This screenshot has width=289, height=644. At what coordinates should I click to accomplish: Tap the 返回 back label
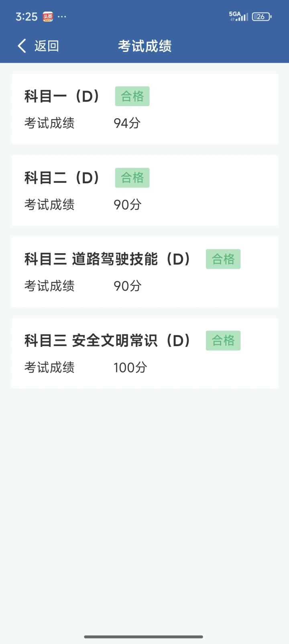point(47,46)
